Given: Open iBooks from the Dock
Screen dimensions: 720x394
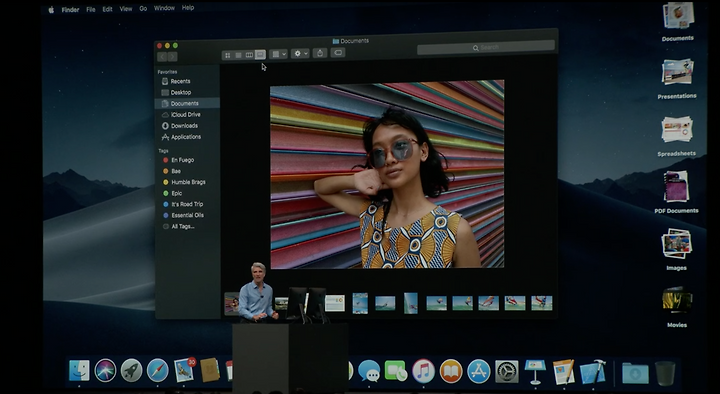Looking at the screenshot, I should coord(451,371).
